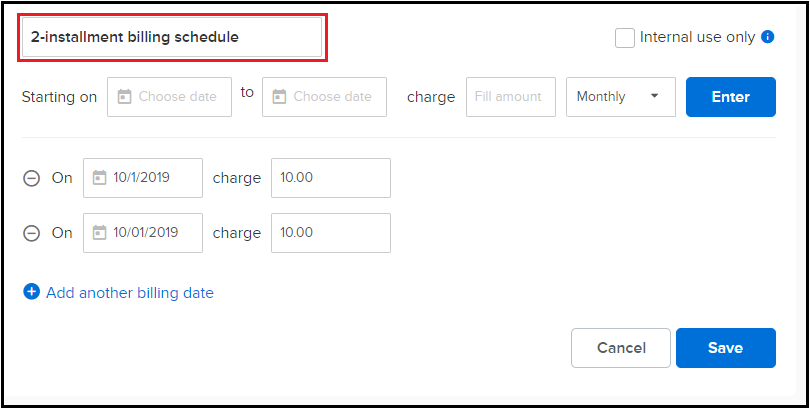Remove the 10/01/2019 billing date row

(x=32, y=233)
